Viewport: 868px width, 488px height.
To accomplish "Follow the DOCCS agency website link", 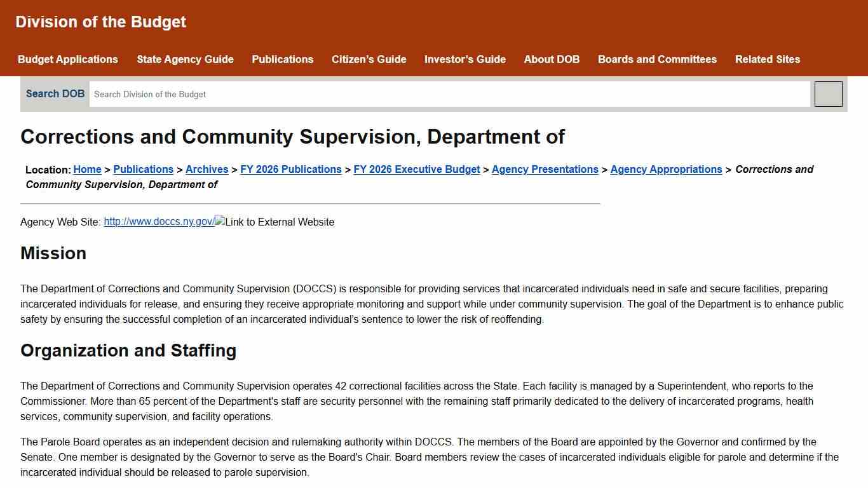I will pyautogui.click(x=158, y=221).
